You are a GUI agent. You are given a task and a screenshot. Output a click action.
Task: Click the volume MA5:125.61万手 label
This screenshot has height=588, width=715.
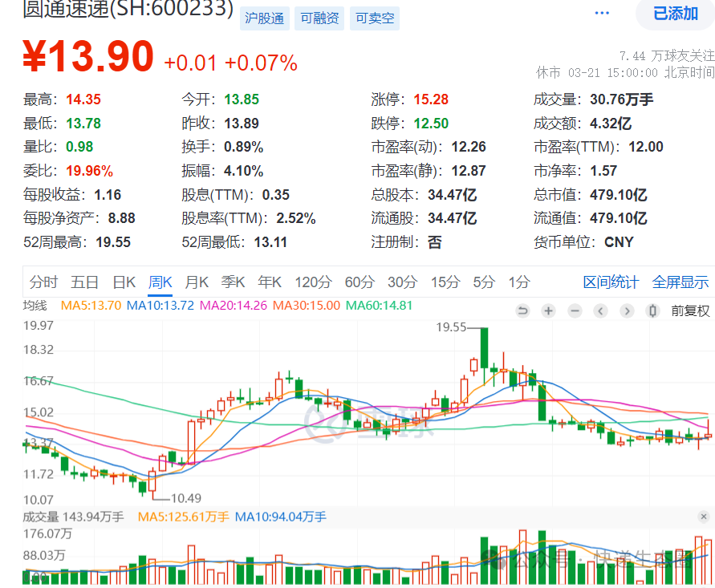[x=183, y=517]
